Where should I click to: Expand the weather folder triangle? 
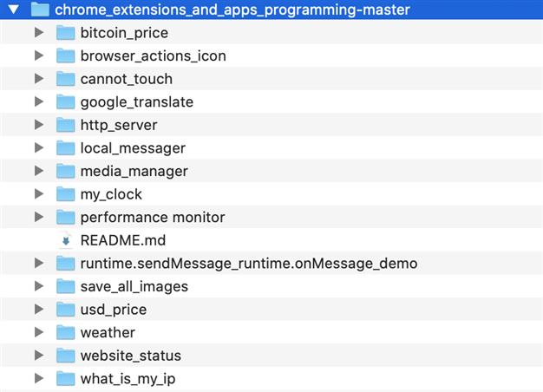coord(39,332)
